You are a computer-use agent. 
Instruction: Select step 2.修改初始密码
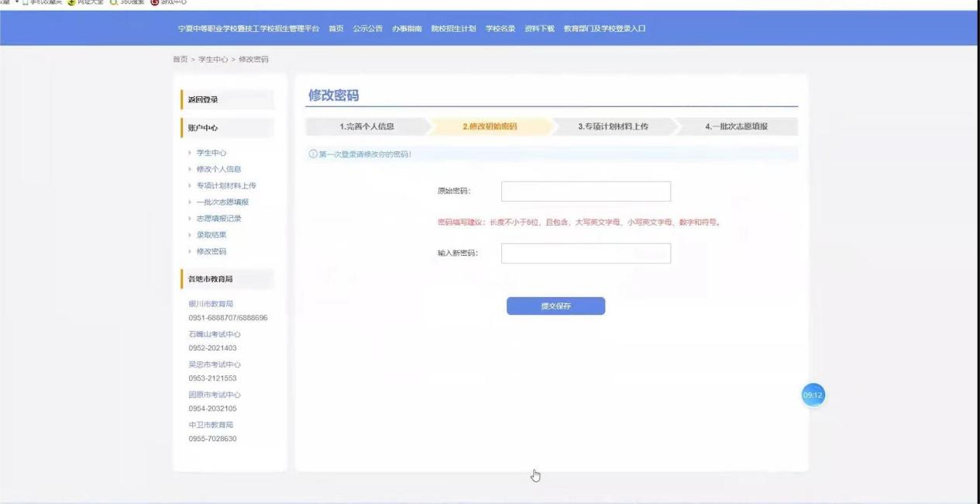click(490, 127)
